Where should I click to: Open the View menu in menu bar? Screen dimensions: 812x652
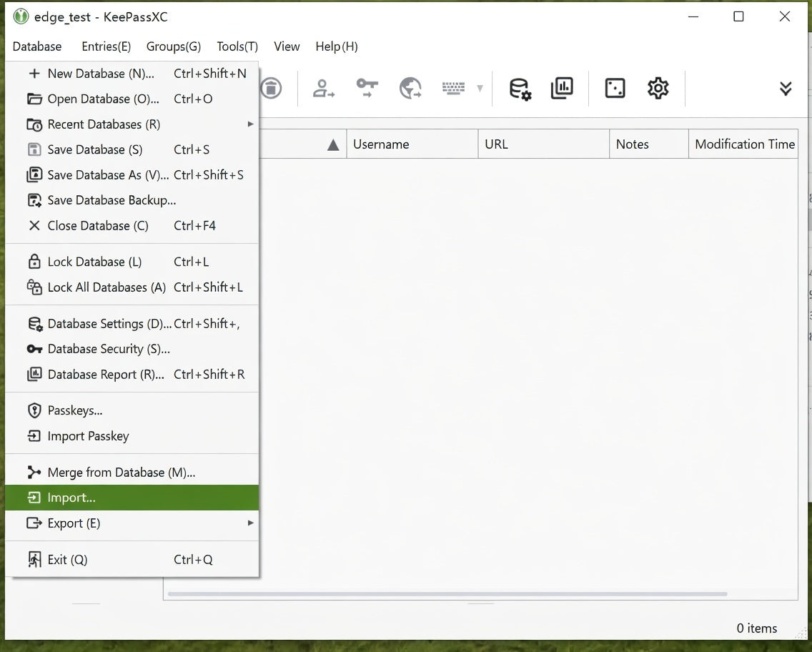coord(287,46)
